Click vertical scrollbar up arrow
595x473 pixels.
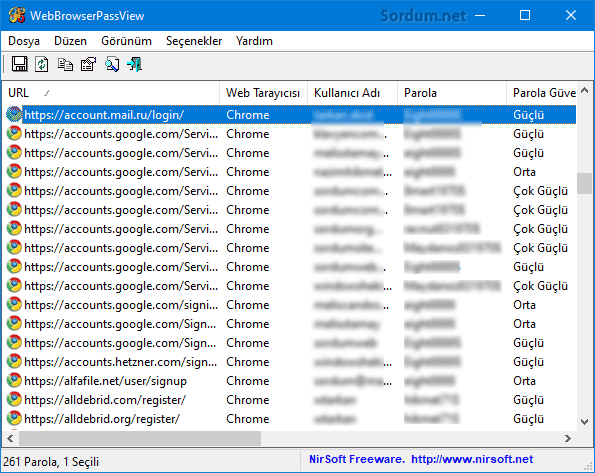[x=584, y=90]
